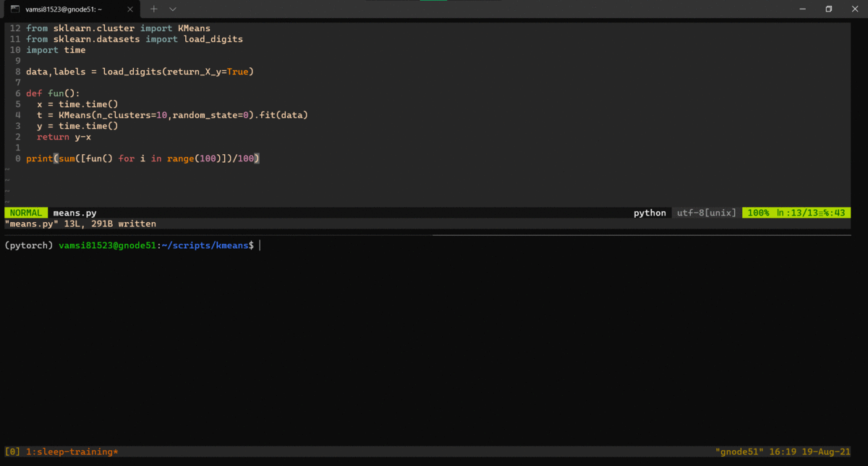Click the KMeans import line
Screen dimensions: 868x466
[x=118, y=28]
